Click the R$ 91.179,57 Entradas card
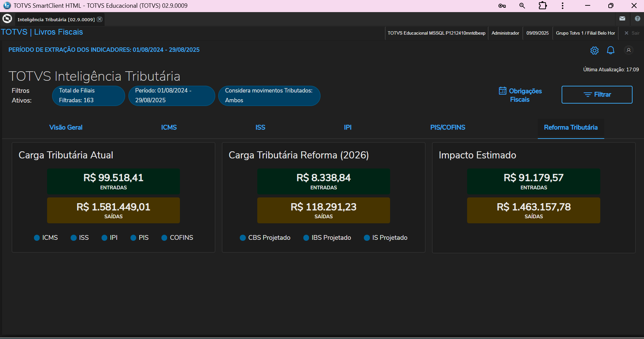Viewport: 644px width, 339px height. [534, 181]
